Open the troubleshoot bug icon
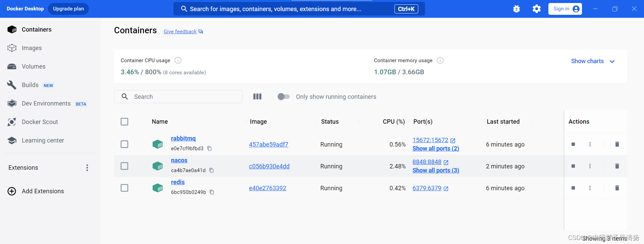This screenshot has height=244, width=644. pyautogui.click(x=517, y=9)
